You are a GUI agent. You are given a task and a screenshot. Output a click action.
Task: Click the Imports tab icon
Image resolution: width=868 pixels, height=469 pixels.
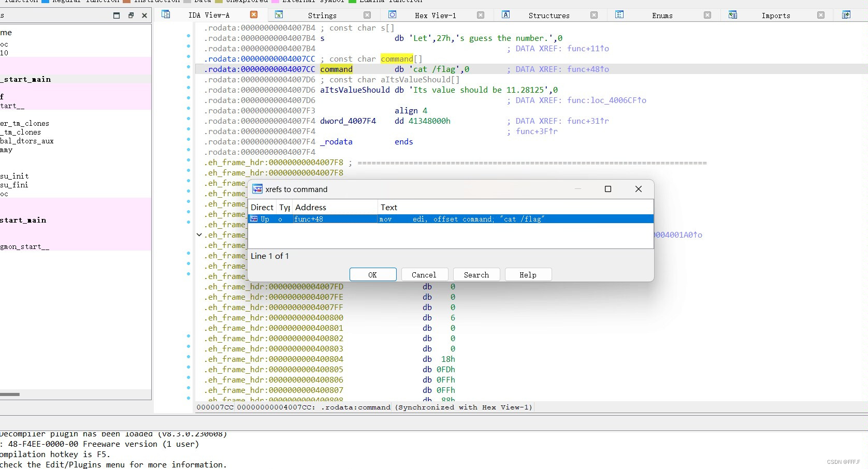pos(733,14)
